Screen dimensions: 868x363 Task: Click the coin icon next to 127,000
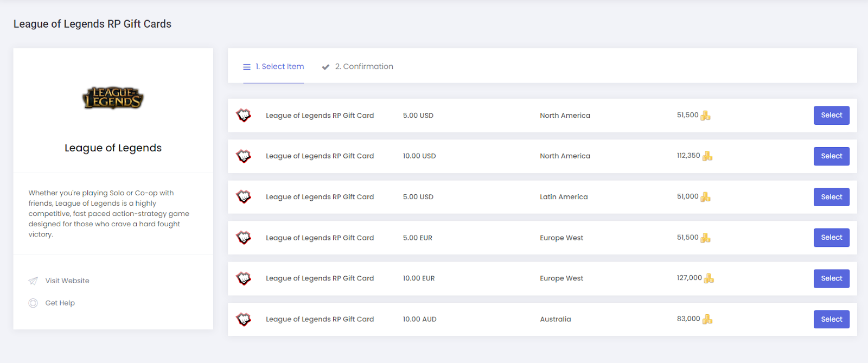coord(709,278)
